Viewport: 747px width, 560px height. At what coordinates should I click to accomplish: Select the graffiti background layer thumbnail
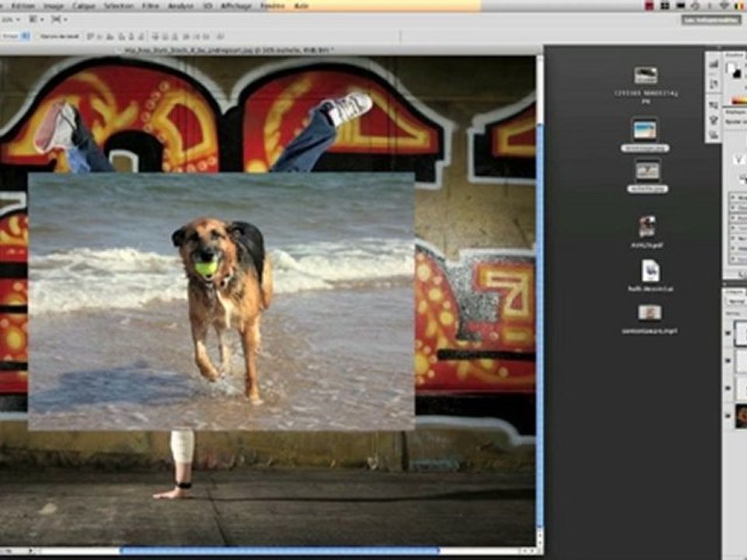click(x=741, y=415)
